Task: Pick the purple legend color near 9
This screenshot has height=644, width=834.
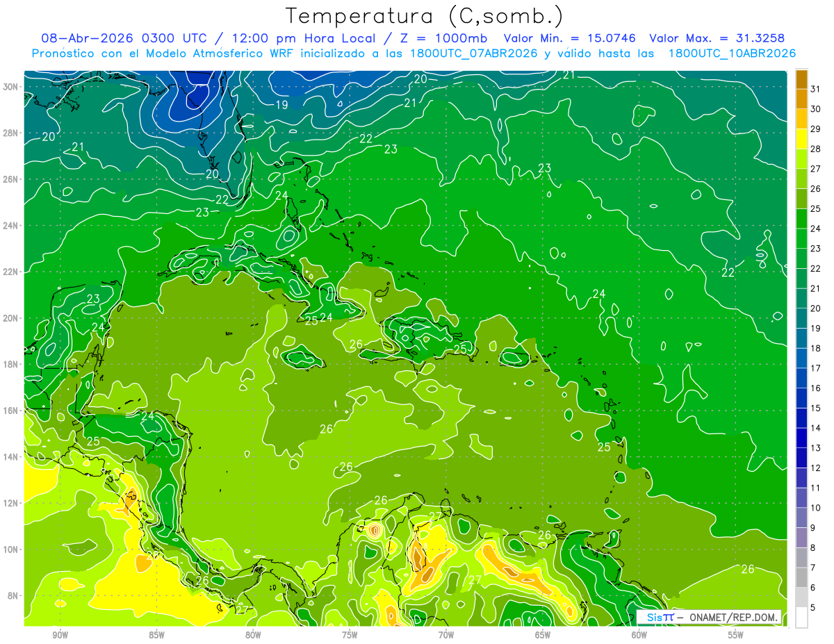Action: pyautogui.click(x=801, y=538)
